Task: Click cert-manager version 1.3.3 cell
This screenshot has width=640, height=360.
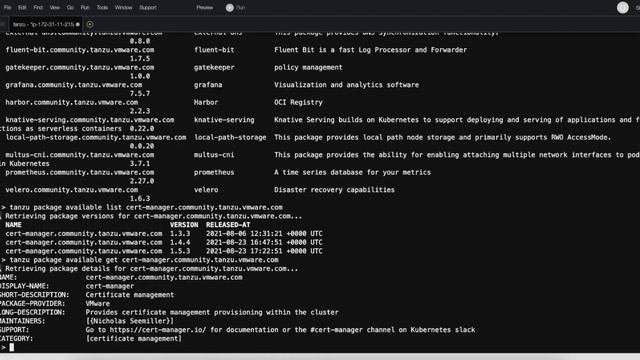Action: (x=180, y=234)
